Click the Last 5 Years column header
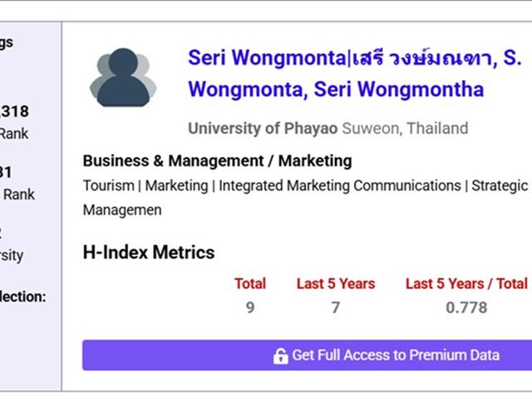 click(x=336, y=283)
